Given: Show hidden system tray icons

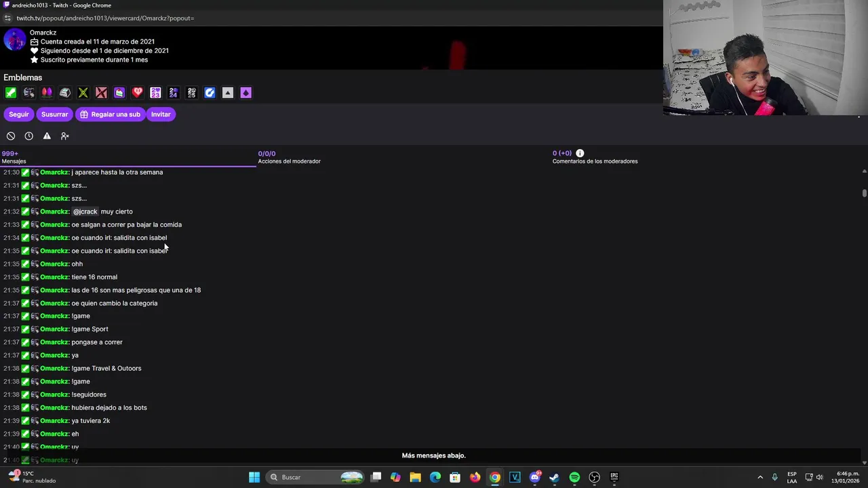Looking at the screenshot, I should (760, 477).
